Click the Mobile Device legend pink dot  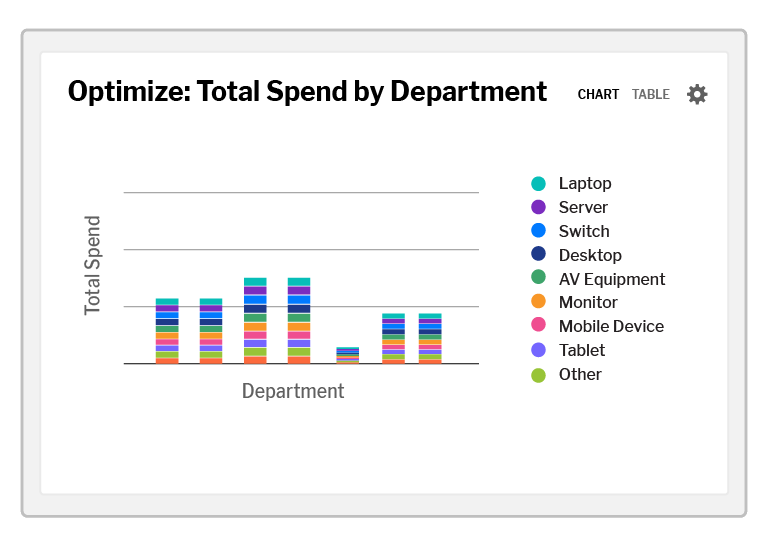pyautogui.click(x=538, y=325)
